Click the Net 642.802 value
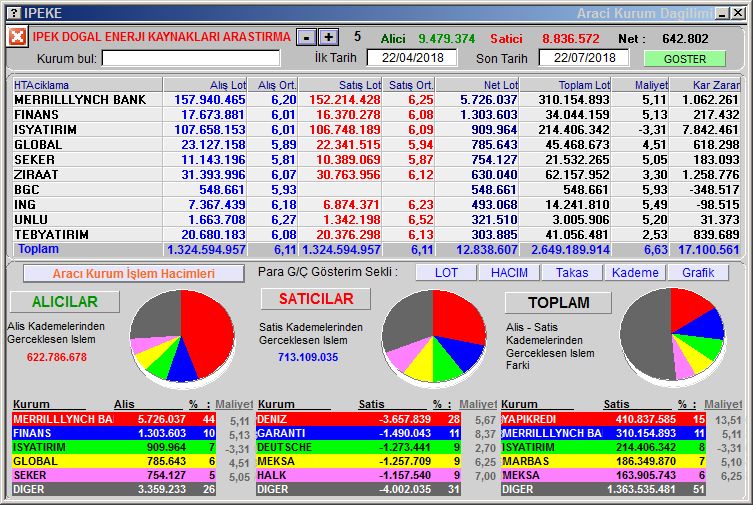This screenshot has width=753, height=505. point(685,38)
